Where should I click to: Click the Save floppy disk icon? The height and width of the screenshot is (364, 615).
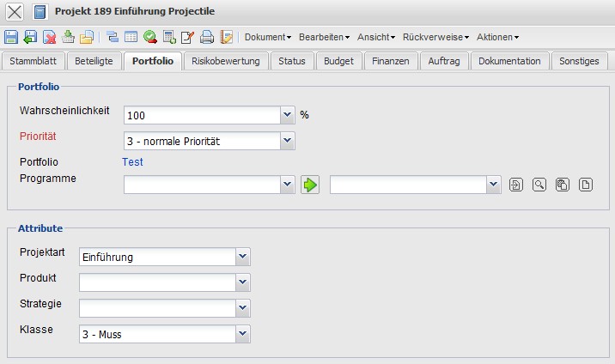click(x=11, y=37)
